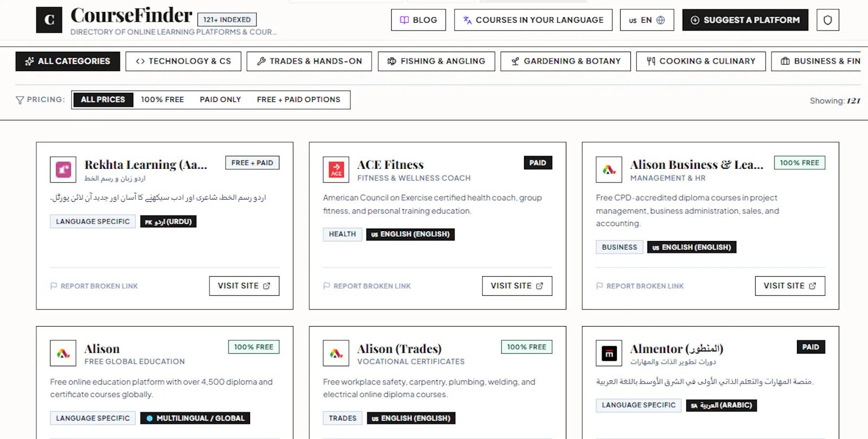
Task: Click the shield icon button in header
Action: pyautogui.click(x=827, y=20)
